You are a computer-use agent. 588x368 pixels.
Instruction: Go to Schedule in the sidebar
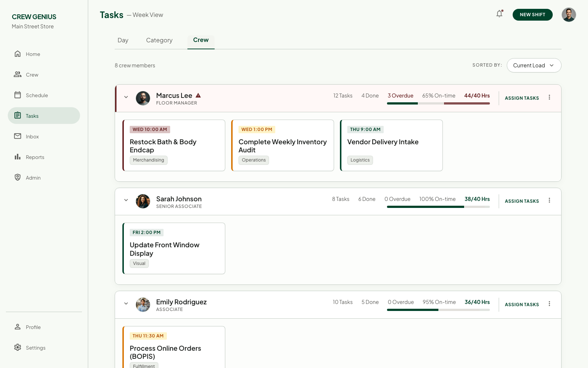click(44, 95)
